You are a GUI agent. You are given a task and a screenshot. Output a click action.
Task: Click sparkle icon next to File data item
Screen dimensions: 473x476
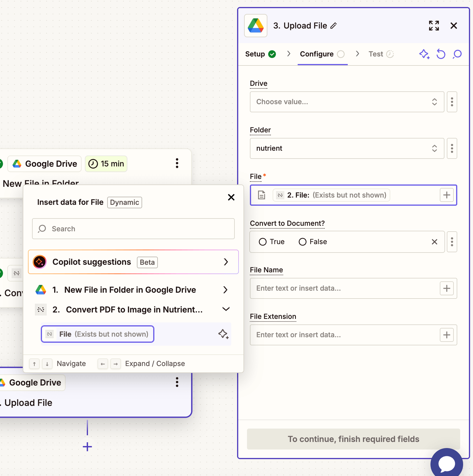coord(223,334)
